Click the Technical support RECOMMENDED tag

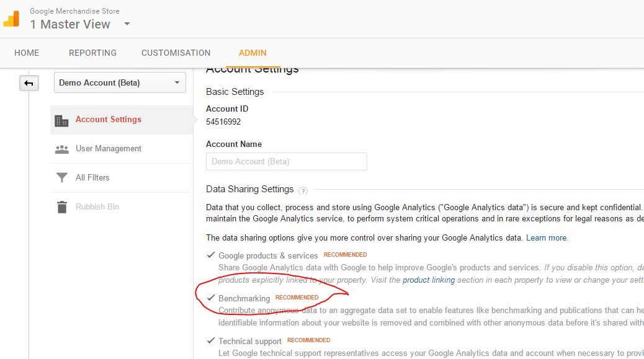pyautogui.click(x=309, y=340)
